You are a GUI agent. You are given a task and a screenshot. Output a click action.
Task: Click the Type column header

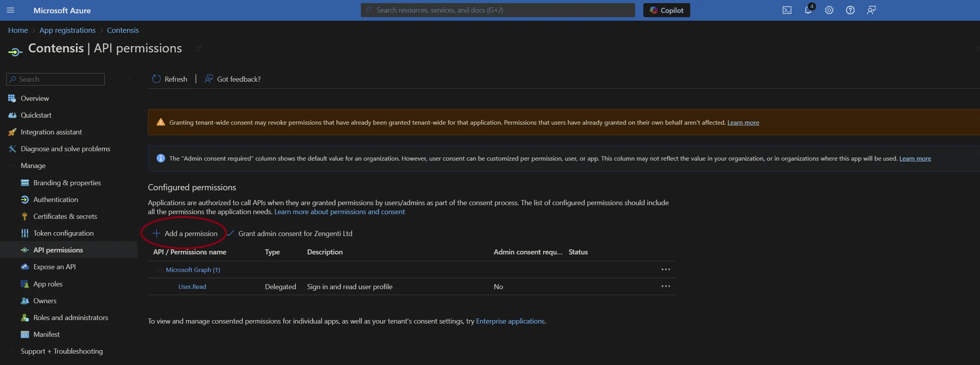point(272,252)
